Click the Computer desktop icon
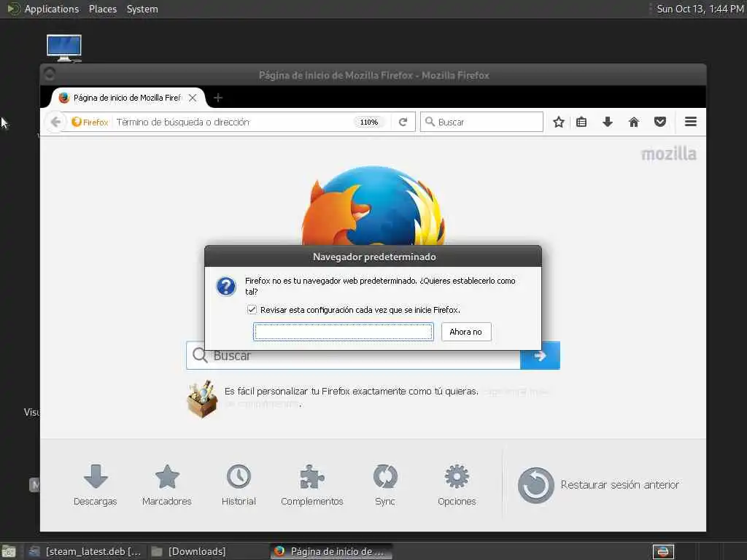The width and height of the screenshot is (747, 560). click(x=64, y=47)
